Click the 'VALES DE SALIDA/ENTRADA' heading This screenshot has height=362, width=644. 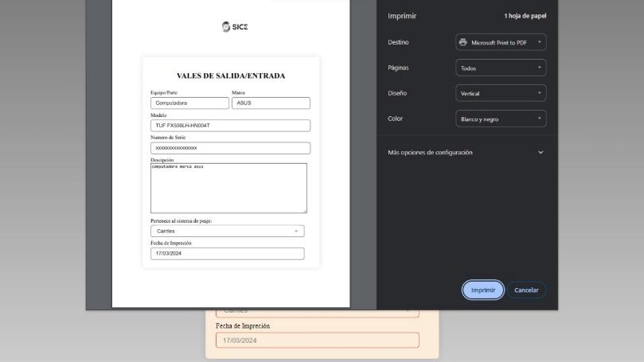pyautogui.click(x=231, y=76)
